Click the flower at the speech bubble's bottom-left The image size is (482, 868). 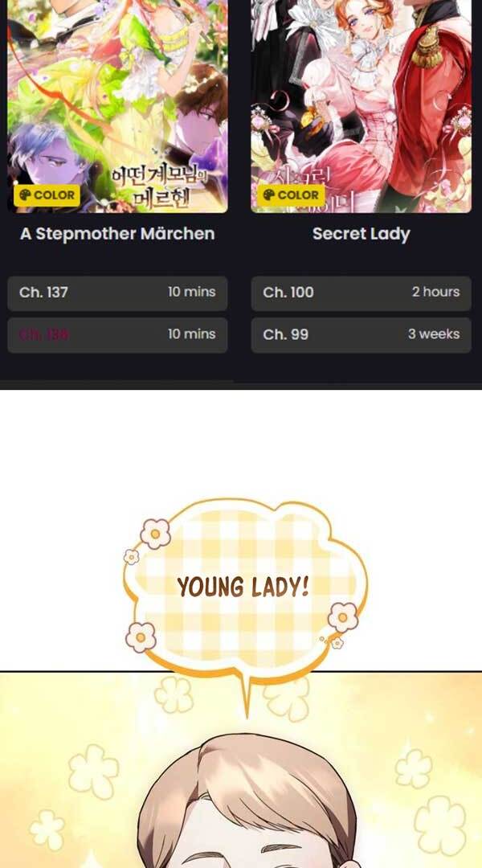coord(141,637)
